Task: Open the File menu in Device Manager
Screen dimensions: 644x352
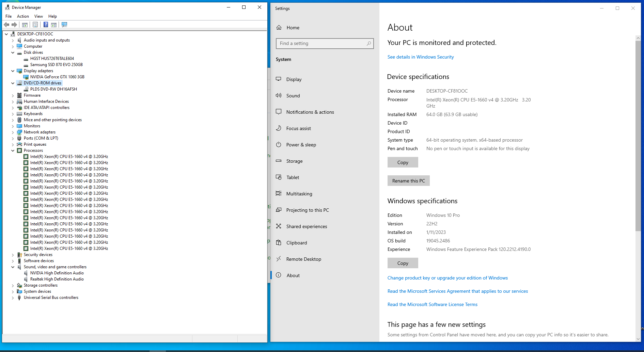Action: click(x=9, y=16)
